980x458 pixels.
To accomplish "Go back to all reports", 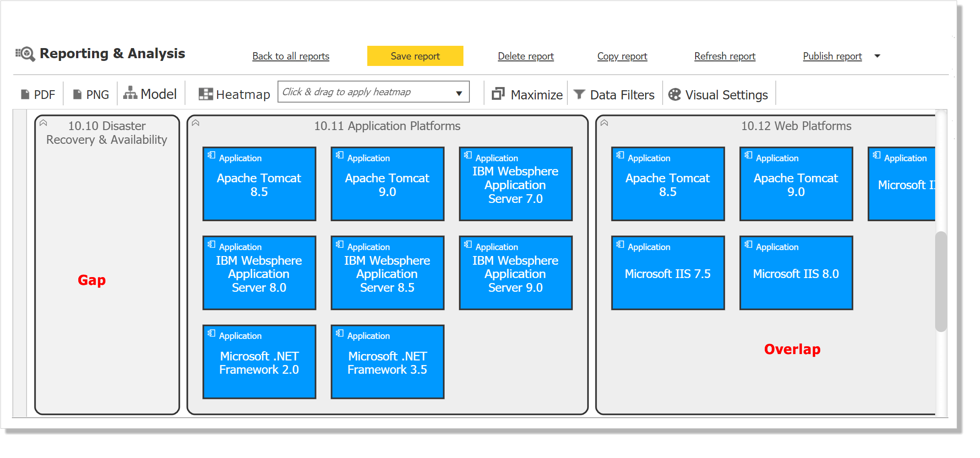I will (x=291, y=56).
